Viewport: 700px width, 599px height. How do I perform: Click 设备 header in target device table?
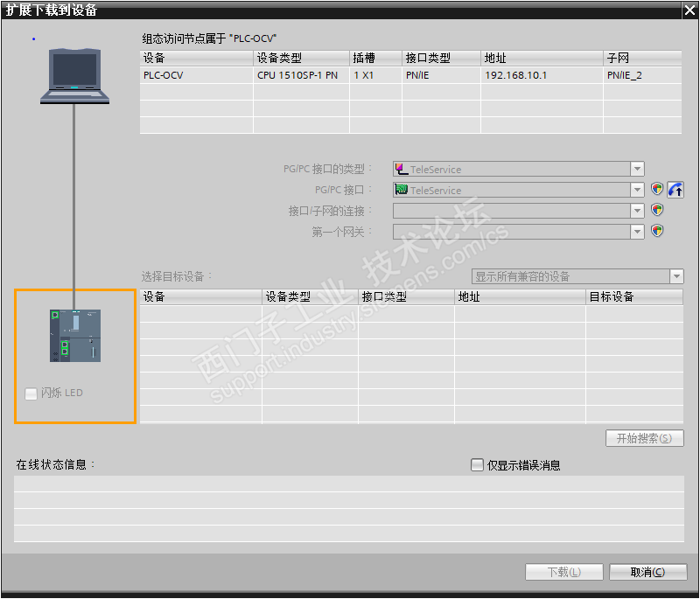click(x=201, y=296)
